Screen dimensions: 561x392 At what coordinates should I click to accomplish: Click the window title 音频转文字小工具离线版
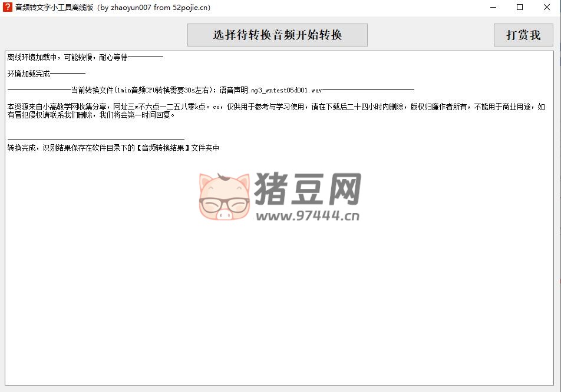[x=113, y=7]
